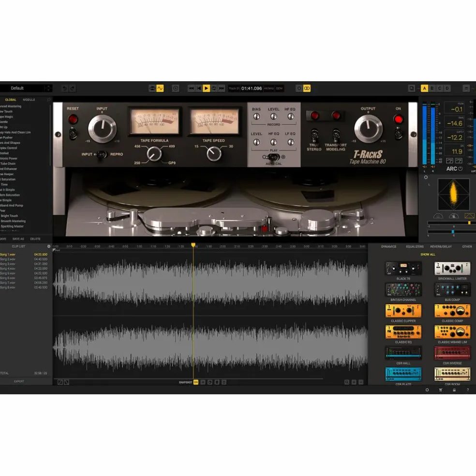Select snapshot D
The image size is (476, 476).
[447, 89]
